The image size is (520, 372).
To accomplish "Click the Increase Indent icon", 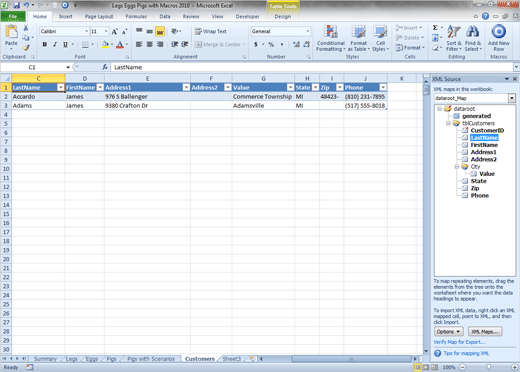I will pyautogui.click(x=185, y=44).
